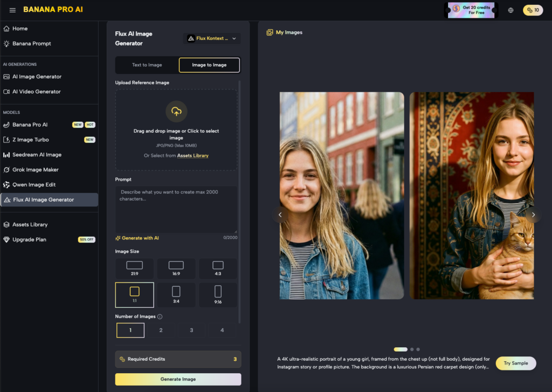Click the credits coin badge showing 10
The width and height of the screenshot is (552, 392).
point(533,10)
